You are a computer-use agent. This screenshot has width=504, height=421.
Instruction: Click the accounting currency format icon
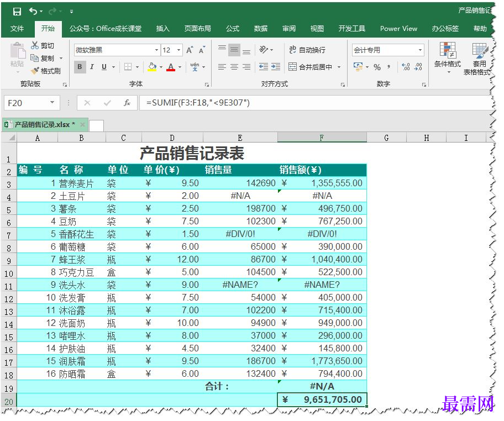point(358,67)
